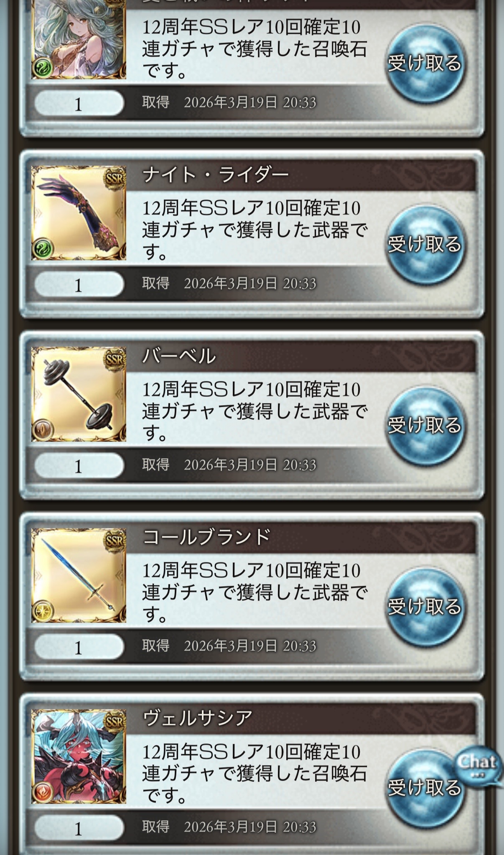
Task: Open the green-haired summon portrait at top
Action: pos(79,40)
